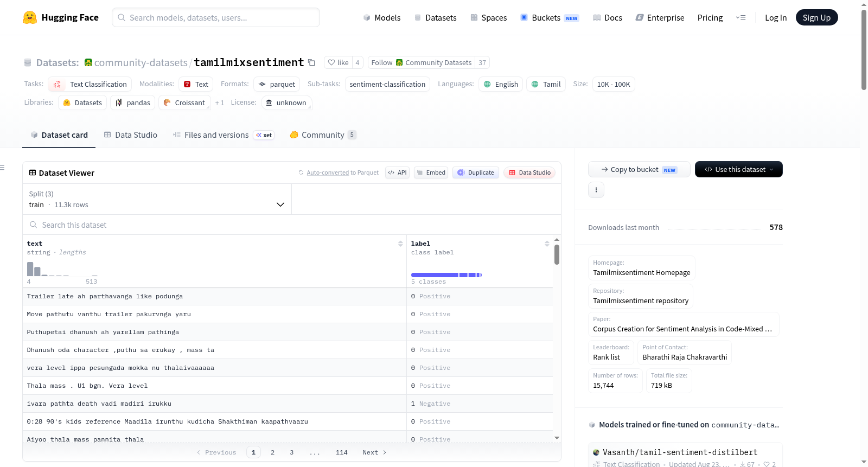Screen dimensions: 868x467
Task: Click the Embed button
Action: click(431, 172)
